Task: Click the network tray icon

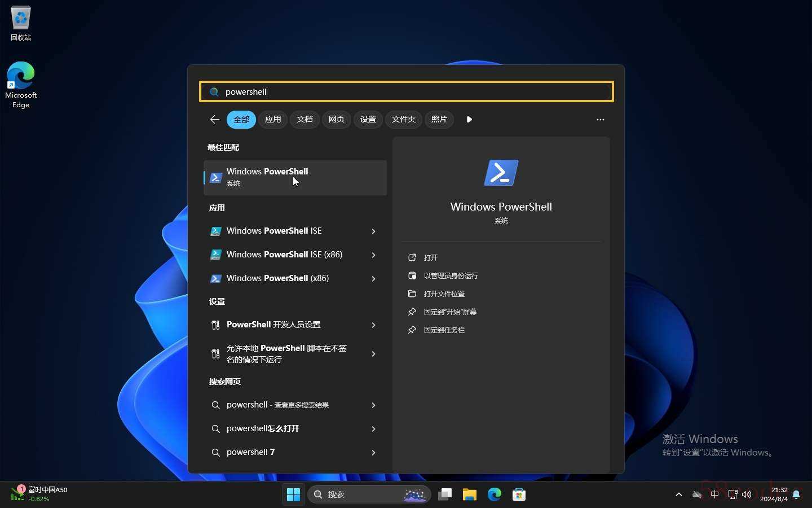Action: pyautogui.click(x=732, y=494)
